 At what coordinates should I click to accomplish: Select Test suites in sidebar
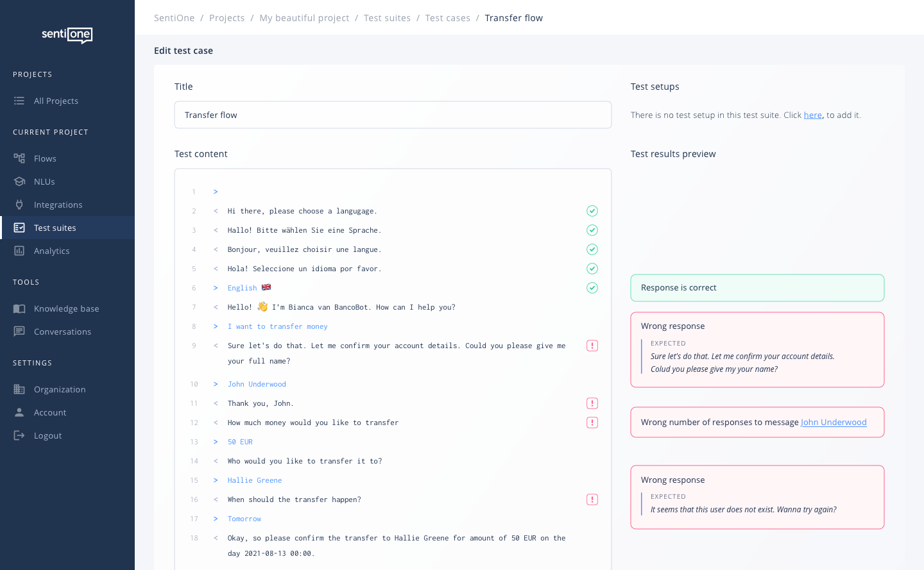tap(55, 228)
